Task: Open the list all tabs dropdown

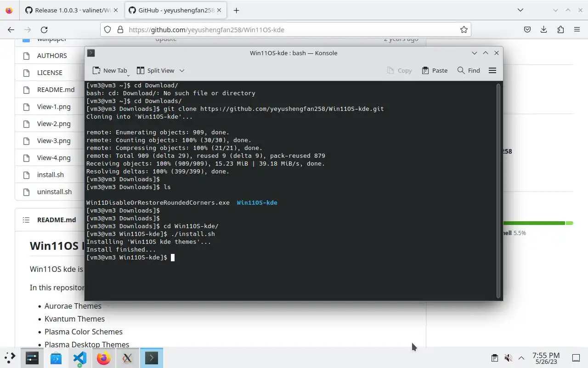Action: (x=520, y=10)
